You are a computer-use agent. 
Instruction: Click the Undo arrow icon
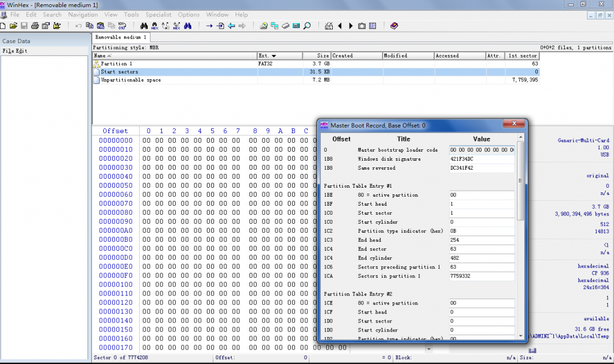click(79, 26)
